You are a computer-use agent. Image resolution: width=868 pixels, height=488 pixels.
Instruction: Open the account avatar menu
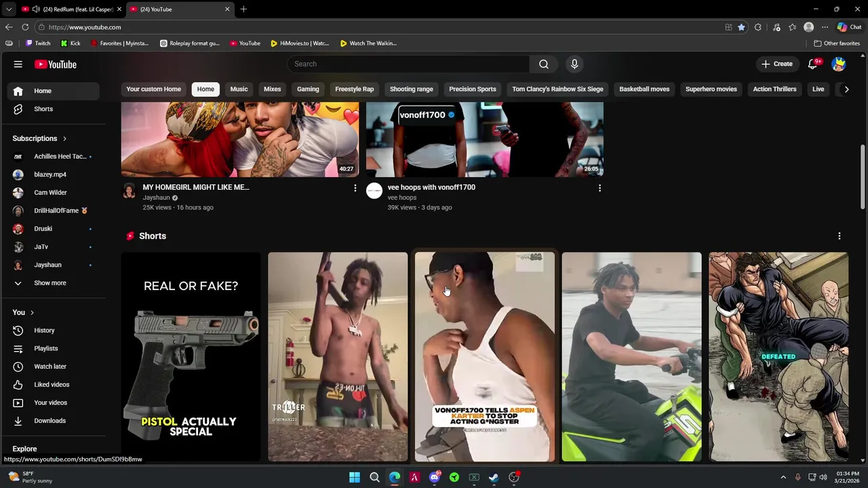tap(839, 64)
